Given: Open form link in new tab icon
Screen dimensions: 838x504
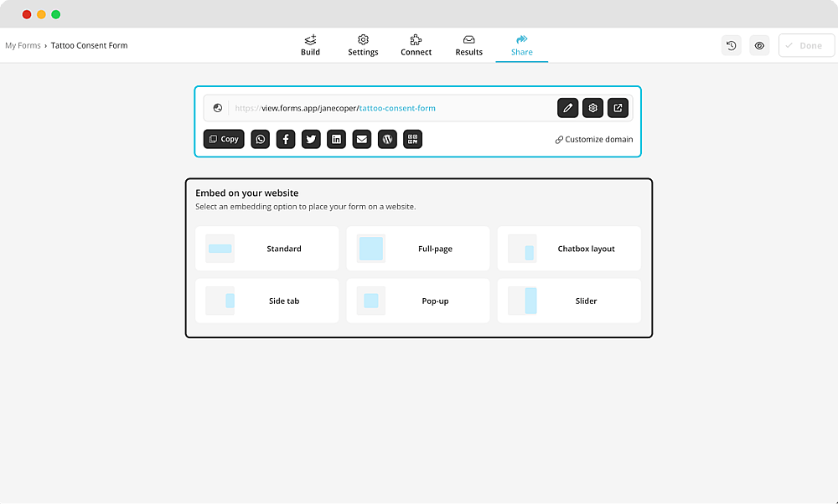Looking at the screenshot, I should pyautogui.click(x=618, y=108).
